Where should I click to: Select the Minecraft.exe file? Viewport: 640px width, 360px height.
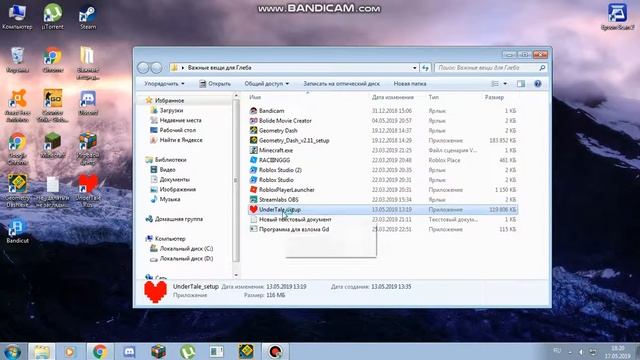point(276,150)
